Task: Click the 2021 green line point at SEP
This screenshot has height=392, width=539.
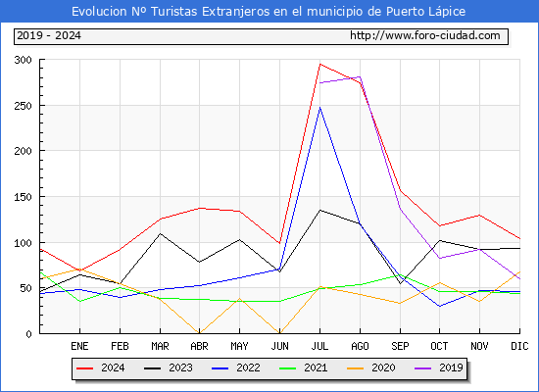Action: click(x=400, y=275)
